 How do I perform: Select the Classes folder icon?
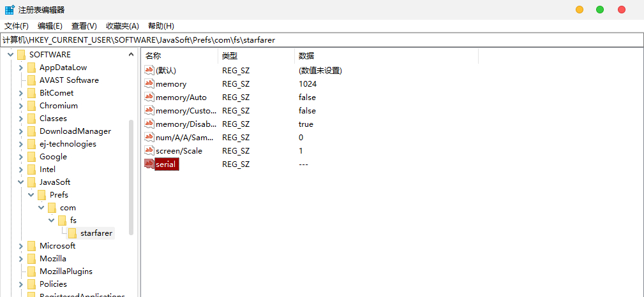click(32, 119)
